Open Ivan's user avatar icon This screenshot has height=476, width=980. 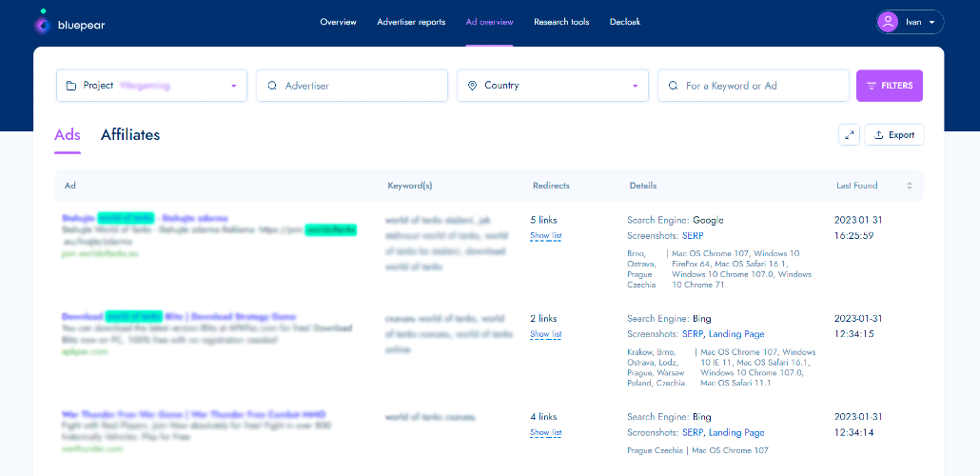[888, 22]
